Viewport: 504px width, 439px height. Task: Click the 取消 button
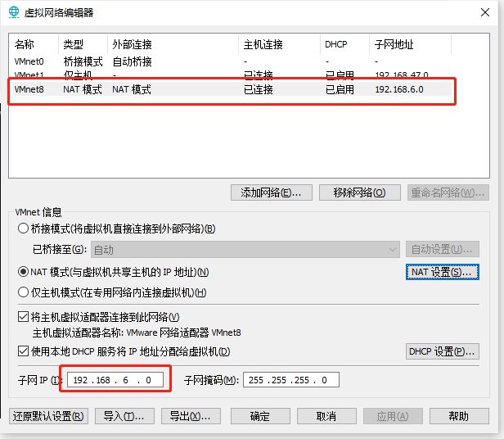click(x=326, y=416)
